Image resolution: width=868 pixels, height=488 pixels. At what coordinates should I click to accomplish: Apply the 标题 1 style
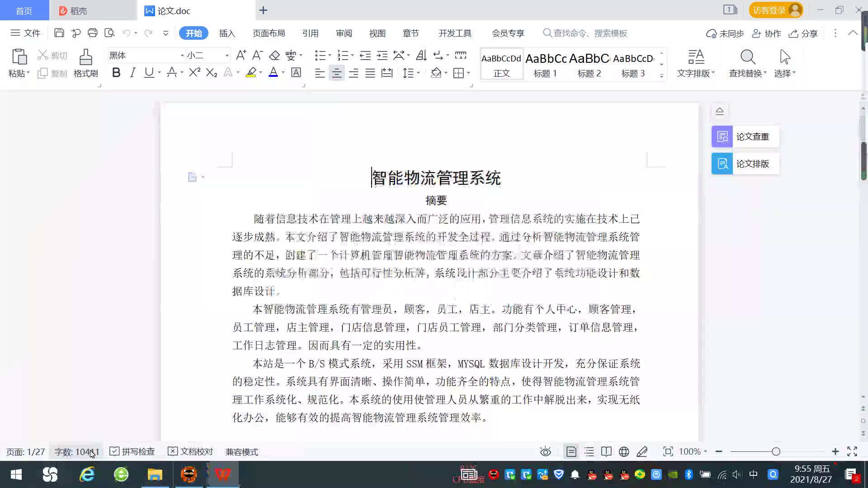[546, 65]
